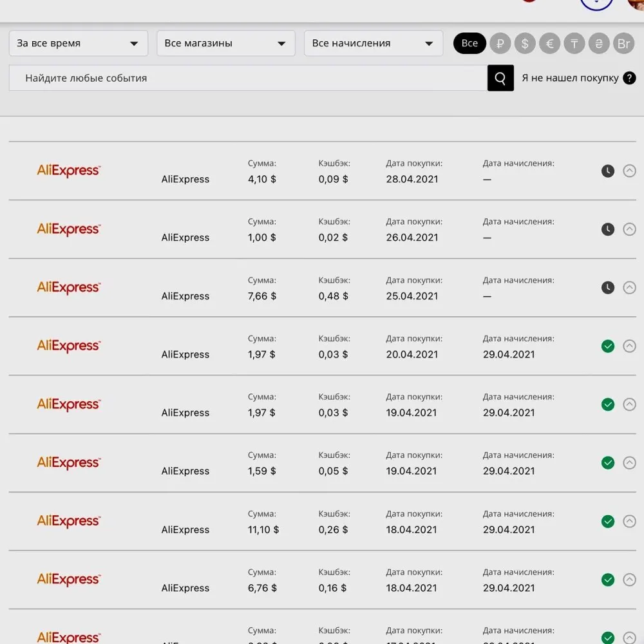The width and height of the screenshot is (644, 644).
Task: Click AliExpress logo in 6,76 $ row
Action: click(x=69, y=579)
